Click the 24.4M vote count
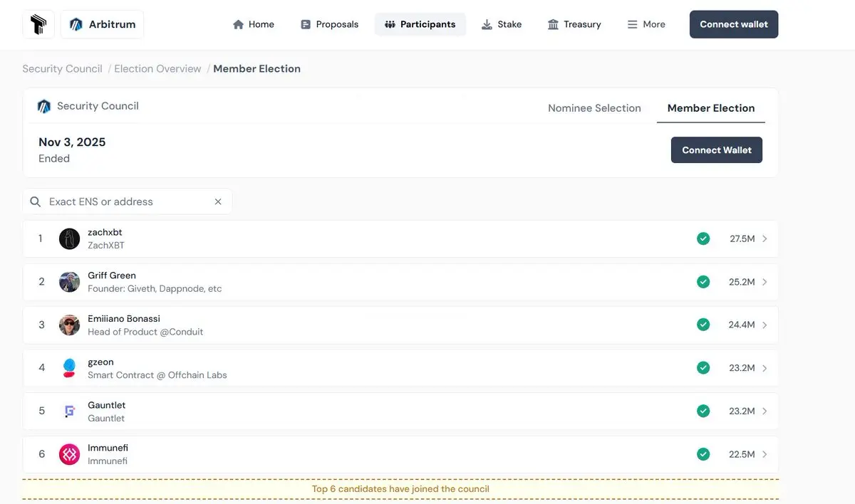Screen dimensions: 855x504 pos(742,325)
